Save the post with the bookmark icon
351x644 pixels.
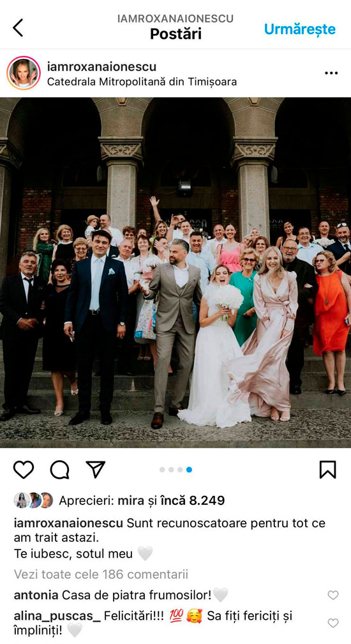pyautogui.click(x=327, y=470)
